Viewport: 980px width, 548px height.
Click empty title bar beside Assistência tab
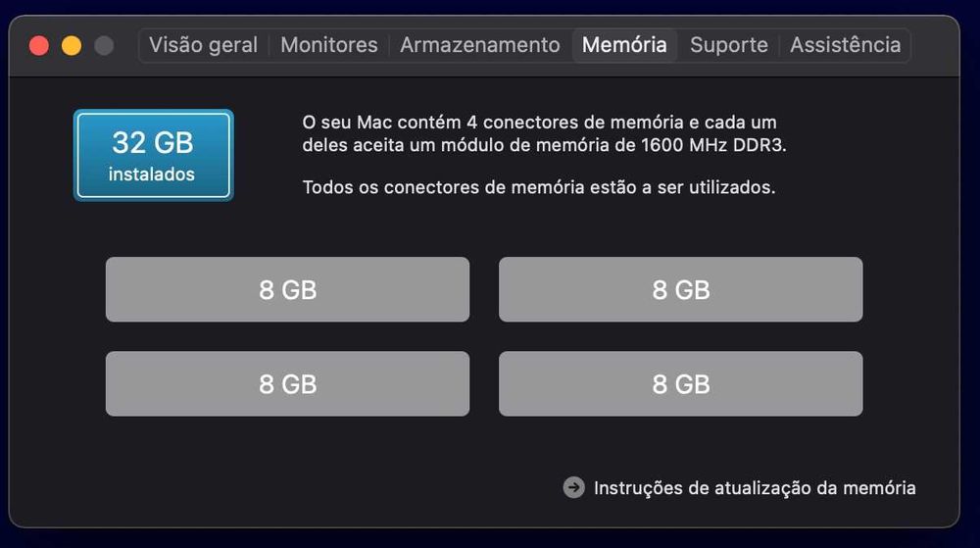934,46
